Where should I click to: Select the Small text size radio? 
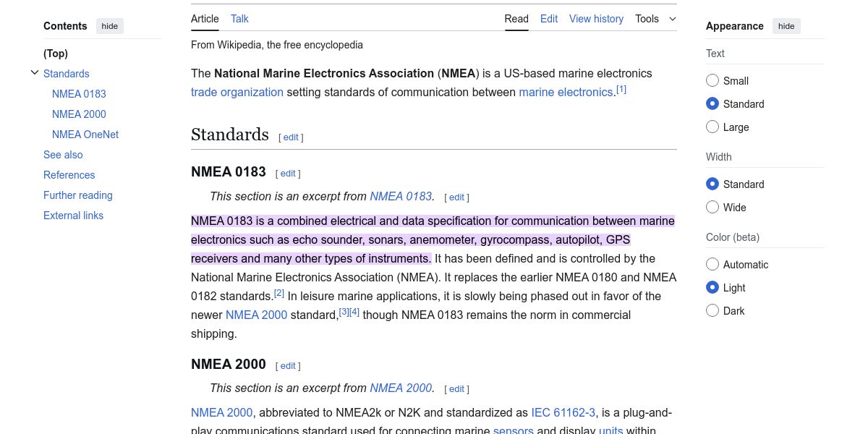point(712,81)
